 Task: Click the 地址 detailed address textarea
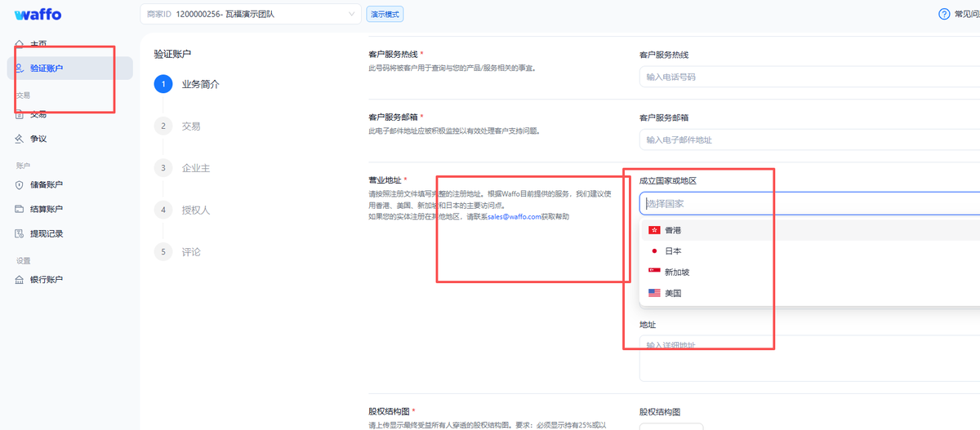tap(809, 358)
